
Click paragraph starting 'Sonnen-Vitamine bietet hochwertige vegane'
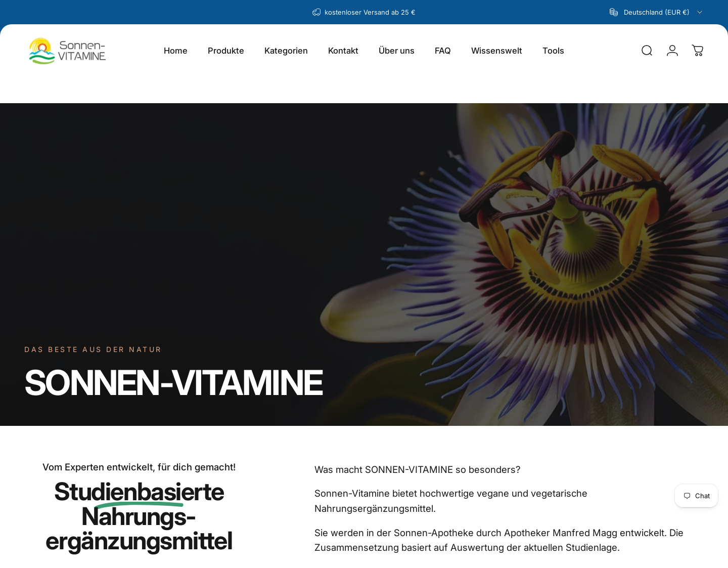click(451, 501)
